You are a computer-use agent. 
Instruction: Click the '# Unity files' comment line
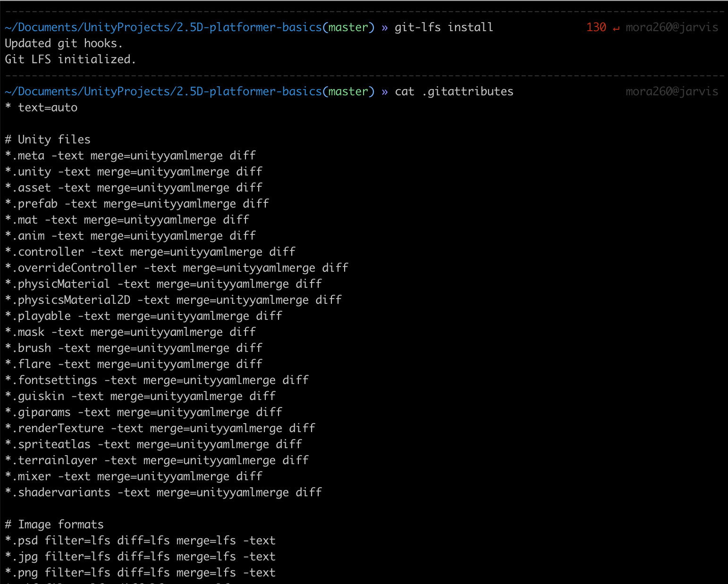(x=48, y=140)
